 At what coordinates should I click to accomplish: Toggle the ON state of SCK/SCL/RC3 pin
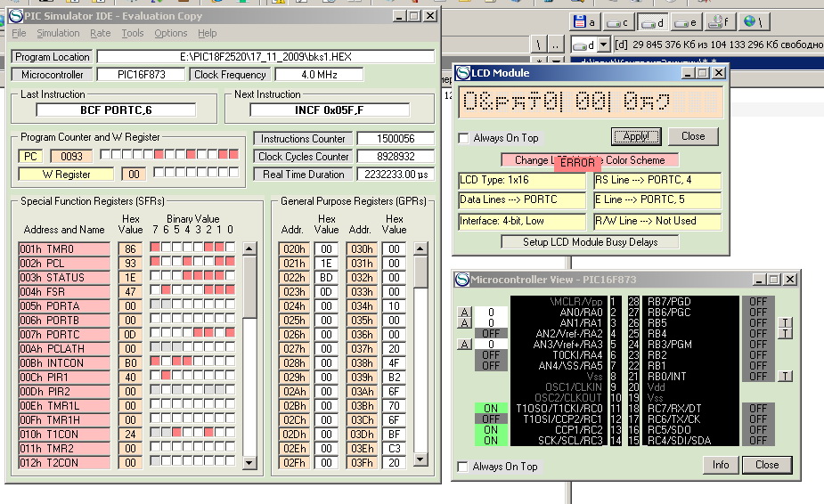coord(491,441)
